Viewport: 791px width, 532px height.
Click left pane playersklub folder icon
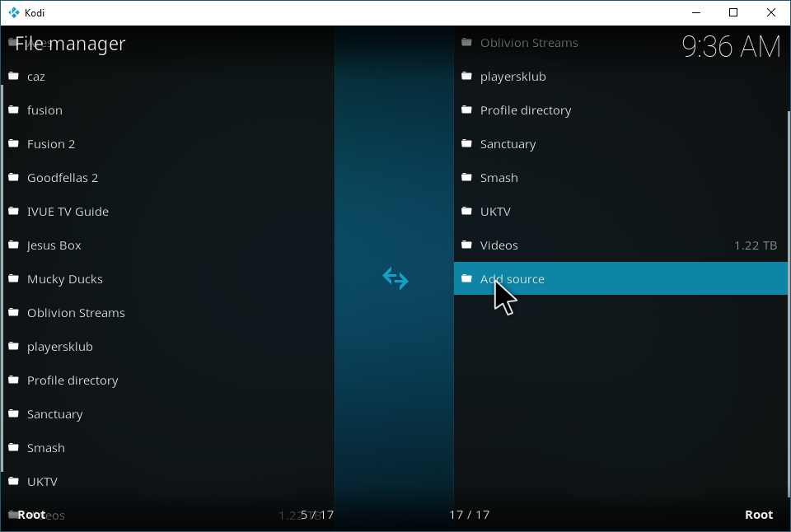click(x=14, y=347)
